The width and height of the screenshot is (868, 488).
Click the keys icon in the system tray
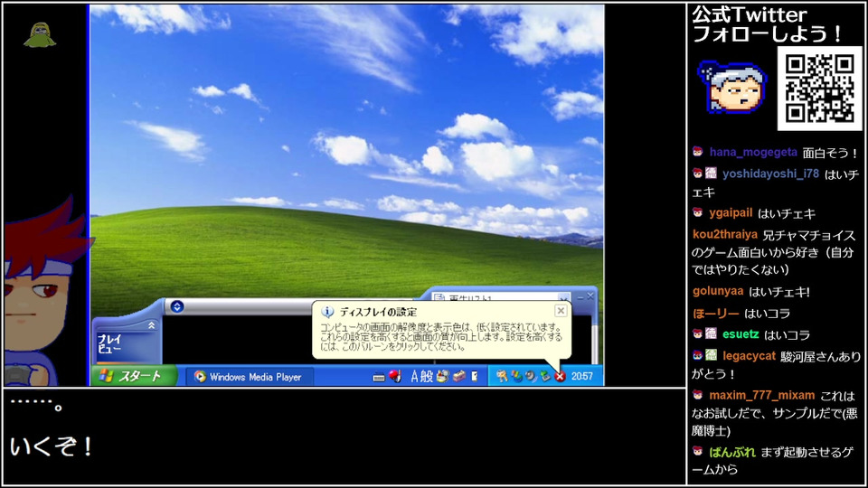point(502,376)
